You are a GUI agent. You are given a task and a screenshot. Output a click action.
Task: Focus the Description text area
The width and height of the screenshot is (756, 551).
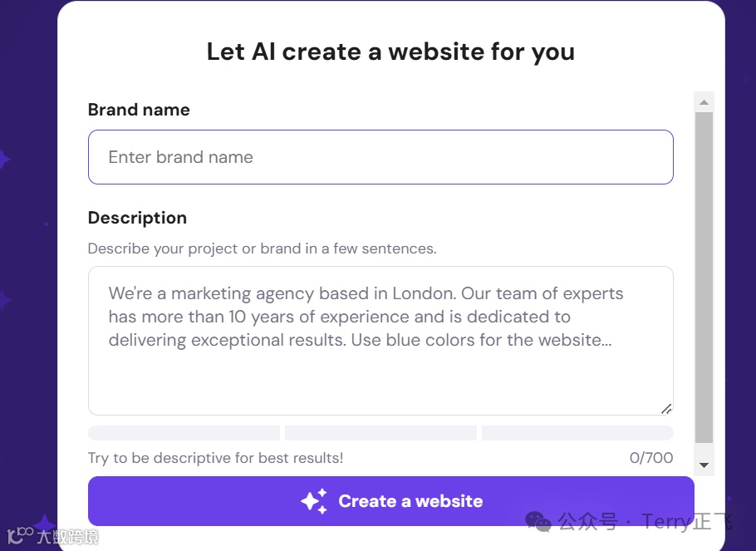(x=380, y=340)
